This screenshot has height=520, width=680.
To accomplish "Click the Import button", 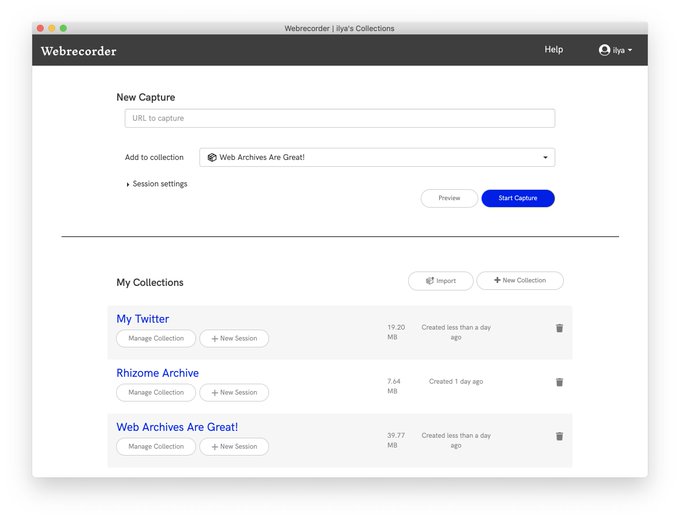I will tap(441, 281).
